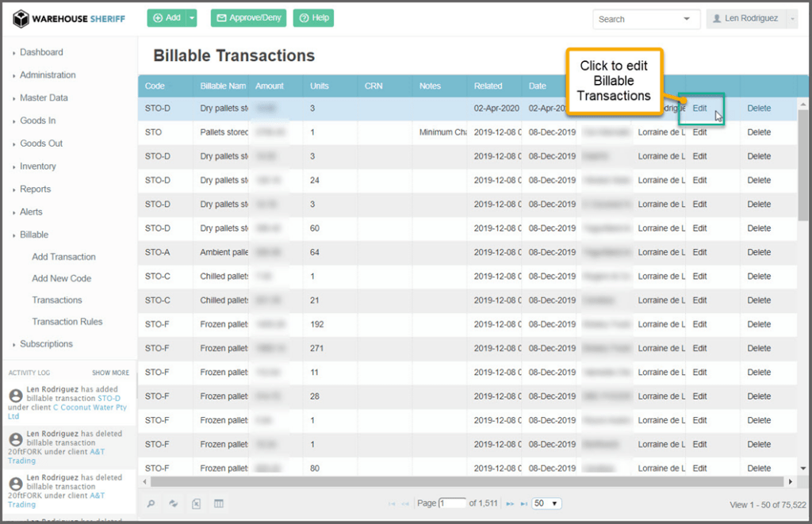Select Add New Code menu item
This screenshot has height=524, width=812.
click(x=61, y=278)
